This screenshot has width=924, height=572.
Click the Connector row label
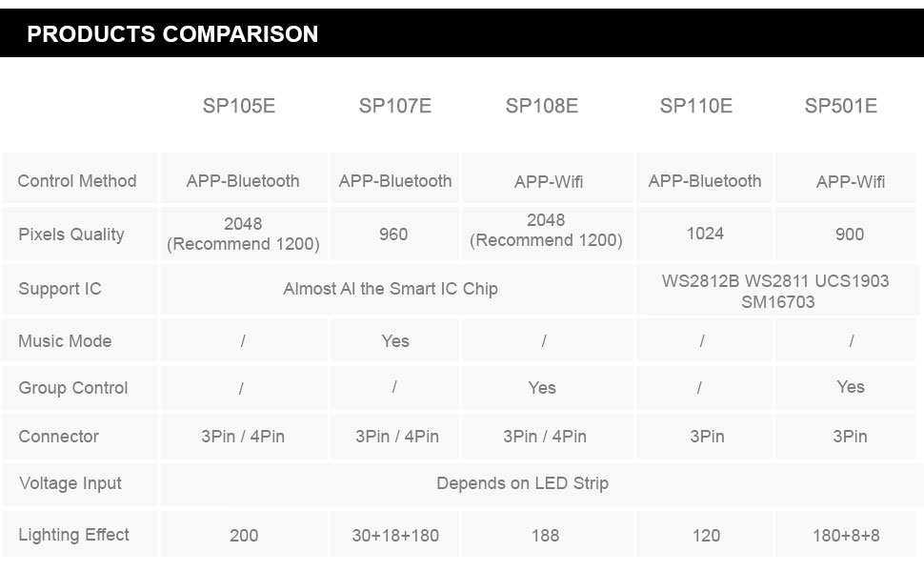pyautogui.click(x=58, y=437)
